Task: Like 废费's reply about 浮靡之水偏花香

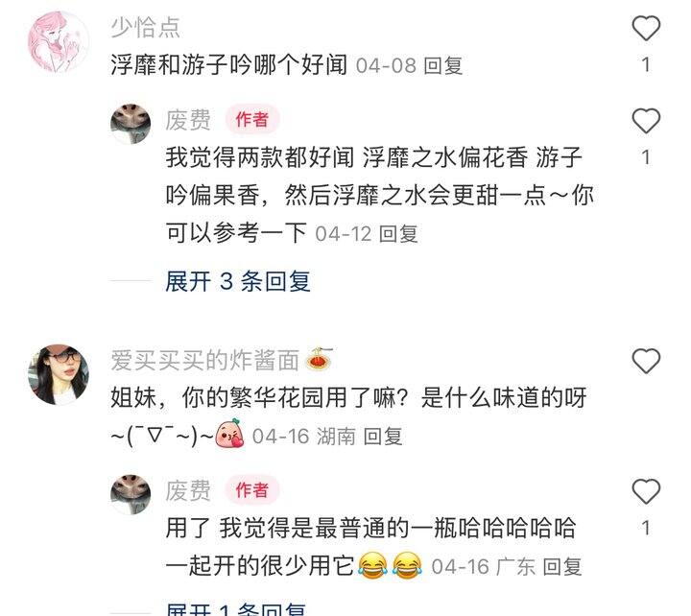Action: [646, 121]
